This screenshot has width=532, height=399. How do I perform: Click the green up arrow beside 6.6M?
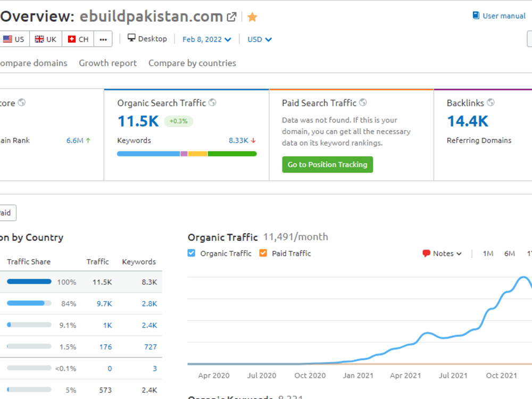point(88,140)
